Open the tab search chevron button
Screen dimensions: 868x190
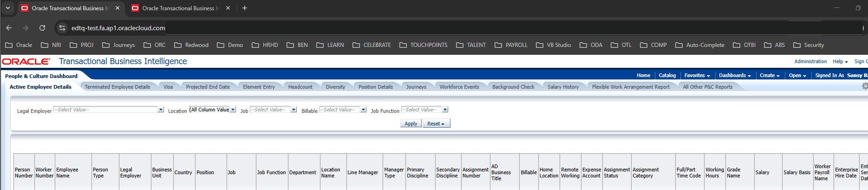coord(8,8)
